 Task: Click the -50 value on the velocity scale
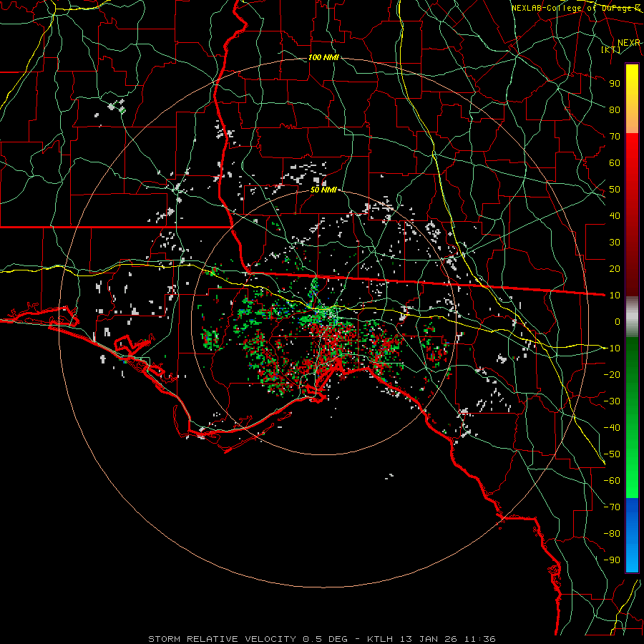(612, 454)
